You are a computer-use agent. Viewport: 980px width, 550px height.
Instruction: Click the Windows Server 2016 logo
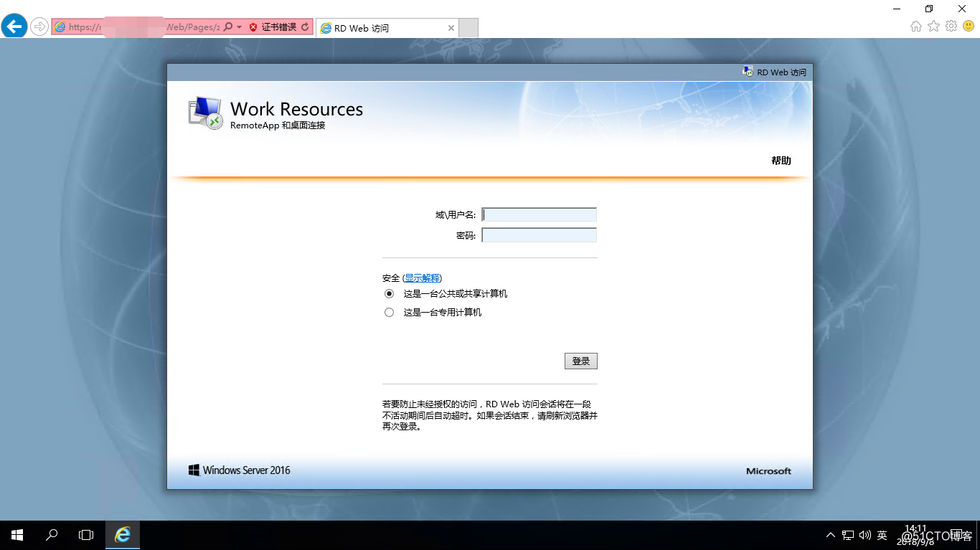point(240,470)
